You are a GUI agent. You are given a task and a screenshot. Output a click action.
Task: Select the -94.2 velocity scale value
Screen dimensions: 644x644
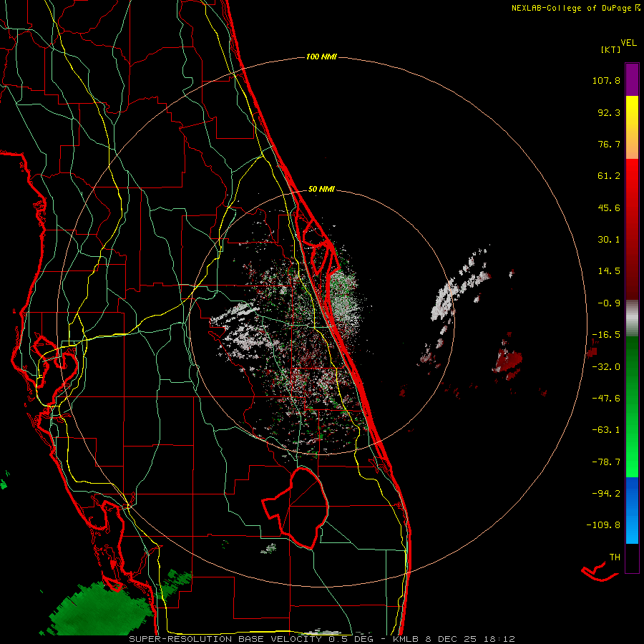coord(606,493)
